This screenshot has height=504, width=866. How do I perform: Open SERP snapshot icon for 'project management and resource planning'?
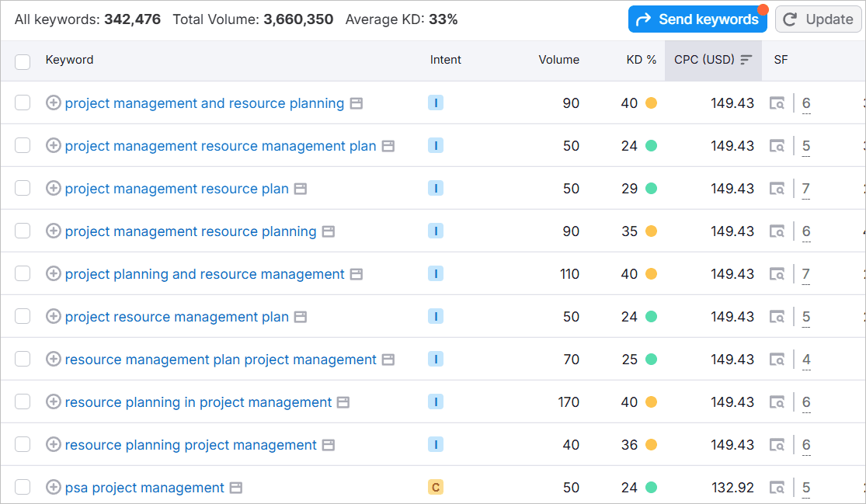pos(357,103)
